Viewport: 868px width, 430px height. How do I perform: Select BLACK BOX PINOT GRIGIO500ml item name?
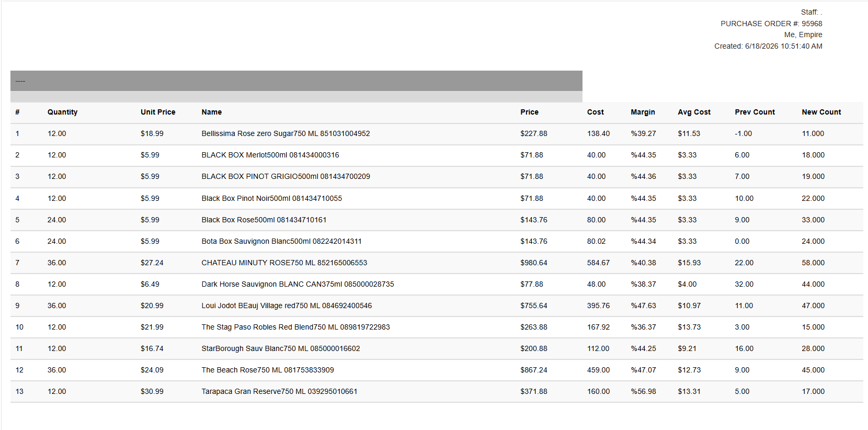[285, 176]
